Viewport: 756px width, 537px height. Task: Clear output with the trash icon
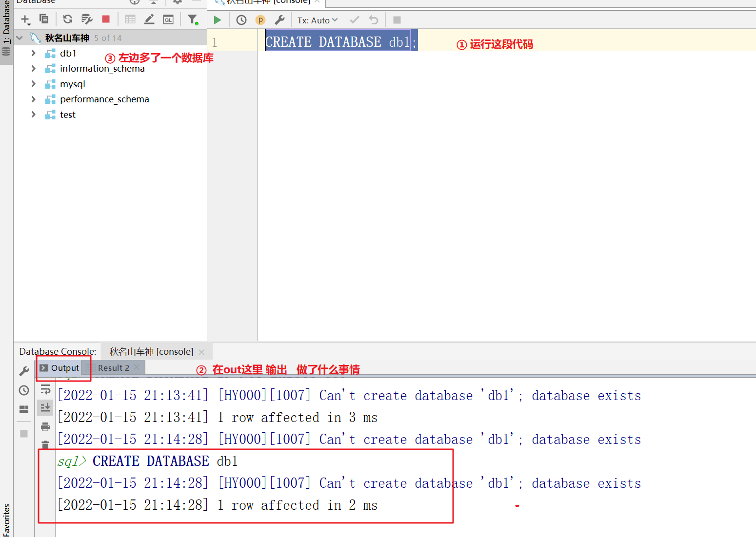45,444
